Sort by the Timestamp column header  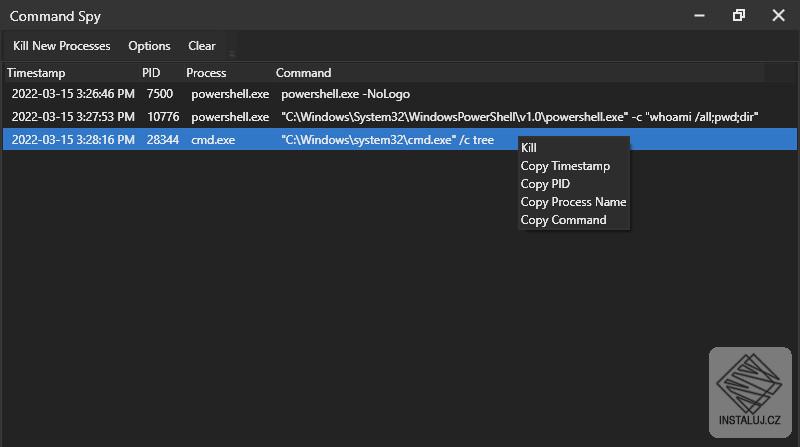(x=36, y=73)
